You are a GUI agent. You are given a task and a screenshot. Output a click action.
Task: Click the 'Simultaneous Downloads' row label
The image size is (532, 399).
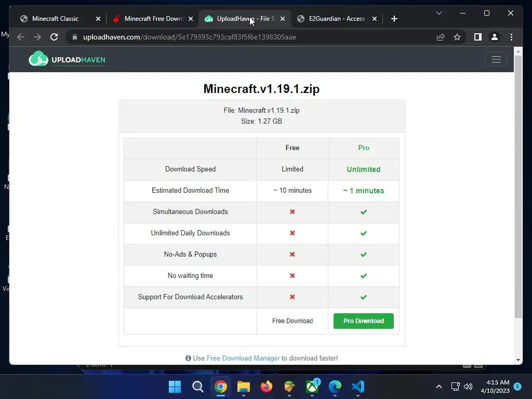click(x=190, y=212)
